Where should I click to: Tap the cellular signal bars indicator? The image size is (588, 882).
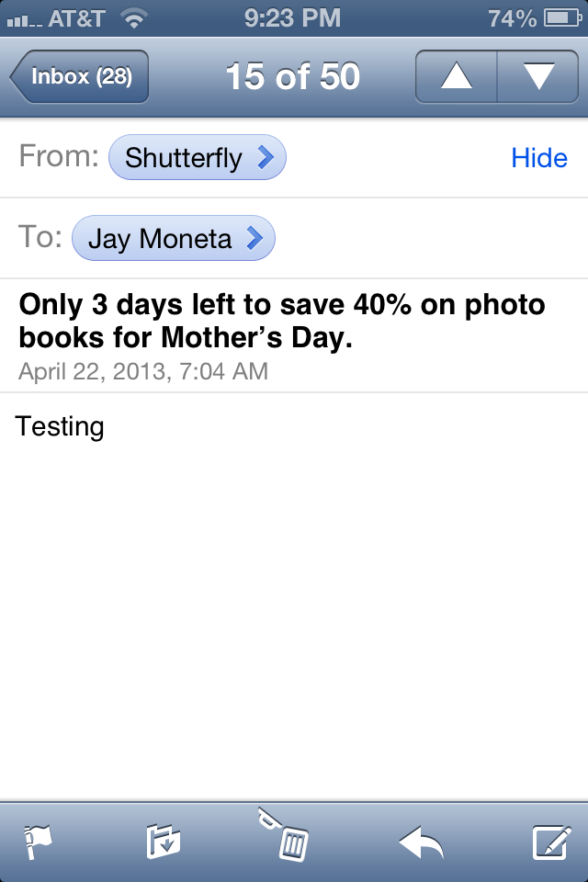[x=23, y=18]
